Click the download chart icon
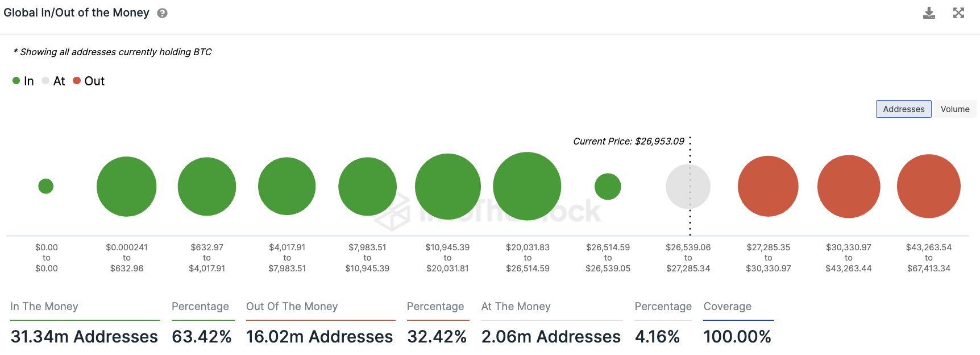The width and height of the screenshot is (980, 355). [x=929, y=13]
